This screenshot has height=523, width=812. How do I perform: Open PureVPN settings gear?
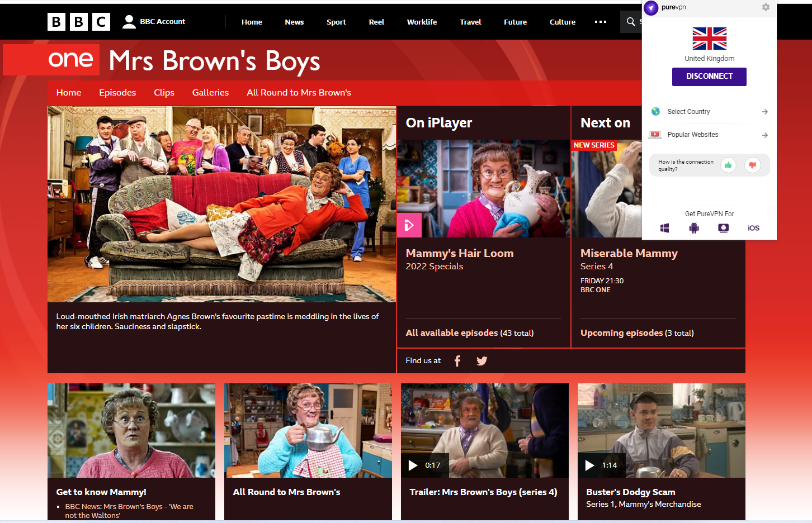766,7
